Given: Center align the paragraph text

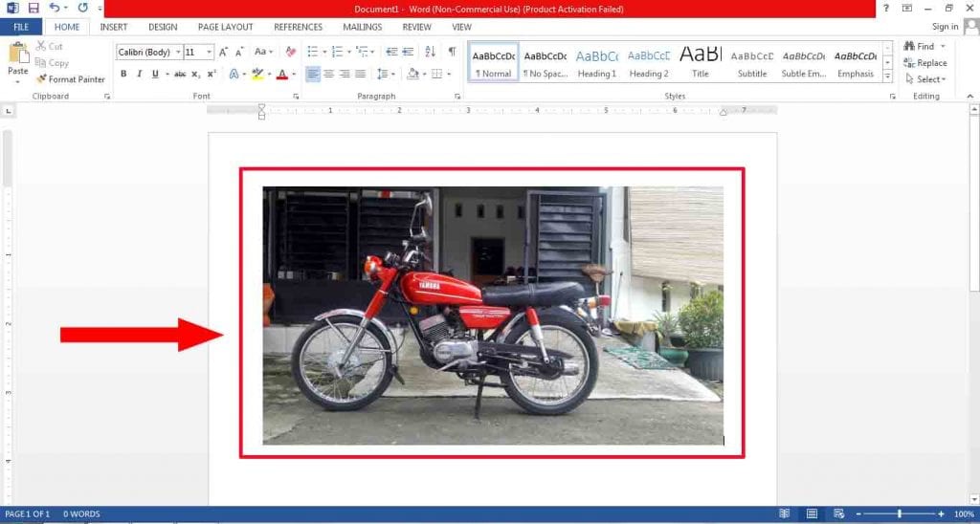Looking at the screenshot, I should pos(329,74).
